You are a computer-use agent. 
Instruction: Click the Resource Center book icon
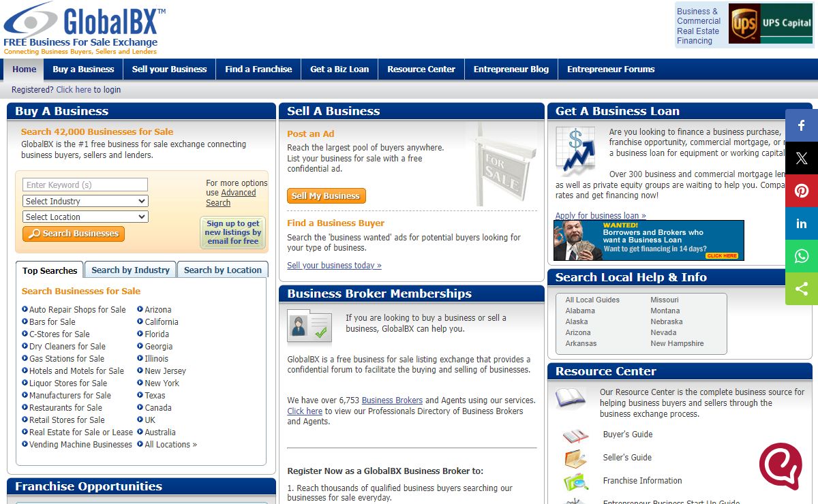571,398
